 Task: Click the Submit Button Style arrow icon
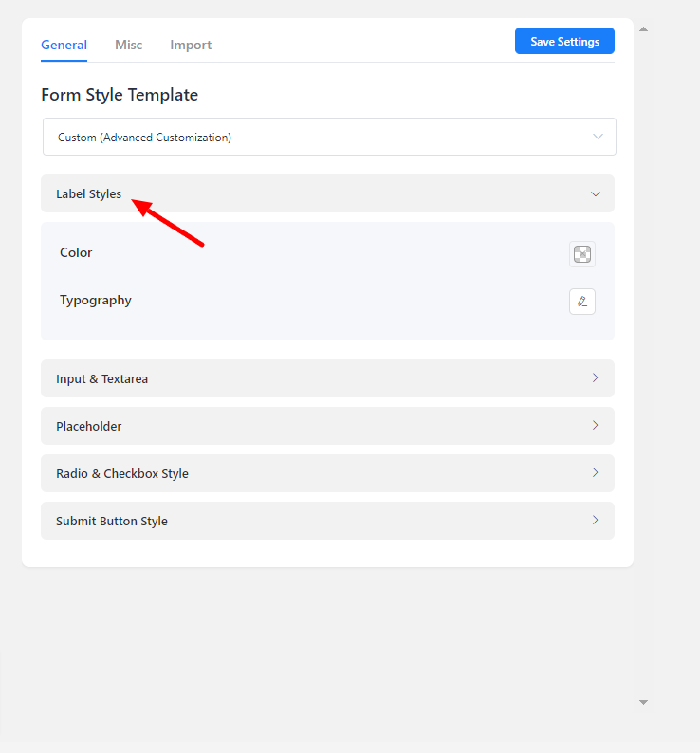596,520
